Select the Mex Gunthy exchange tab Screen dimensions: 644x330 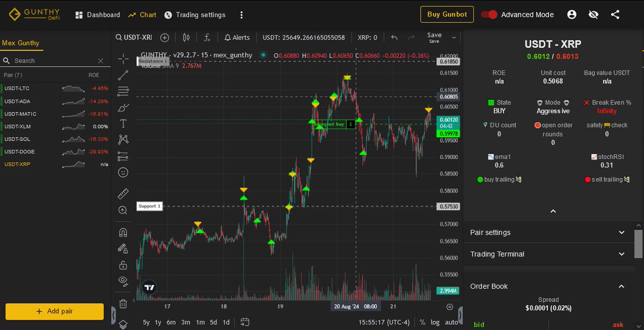(x=21, y=43)
